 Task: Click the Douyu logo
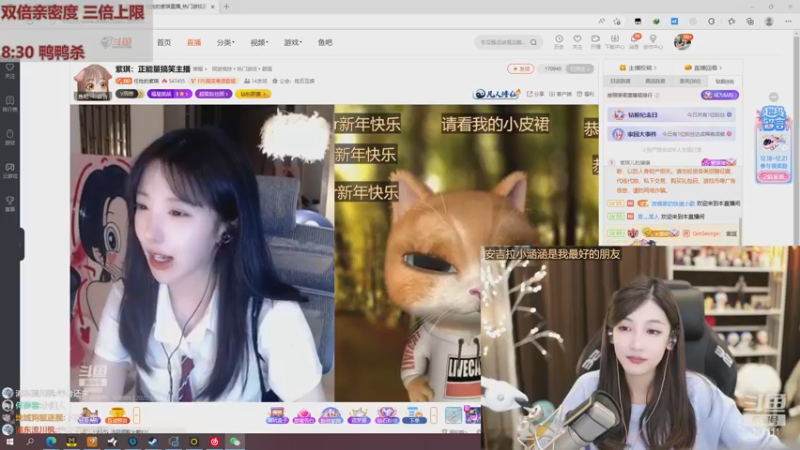pyautogui.click(x=117, y=42)
